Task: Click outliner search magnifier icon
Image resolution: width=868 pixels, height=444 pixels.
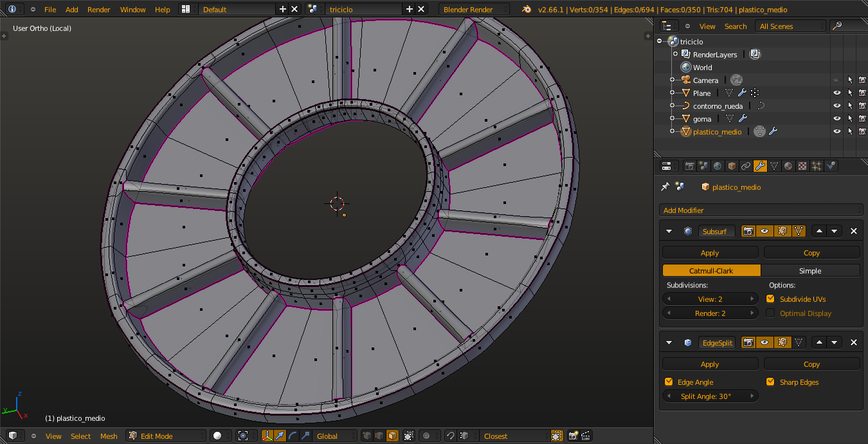Action: [836, 26]
